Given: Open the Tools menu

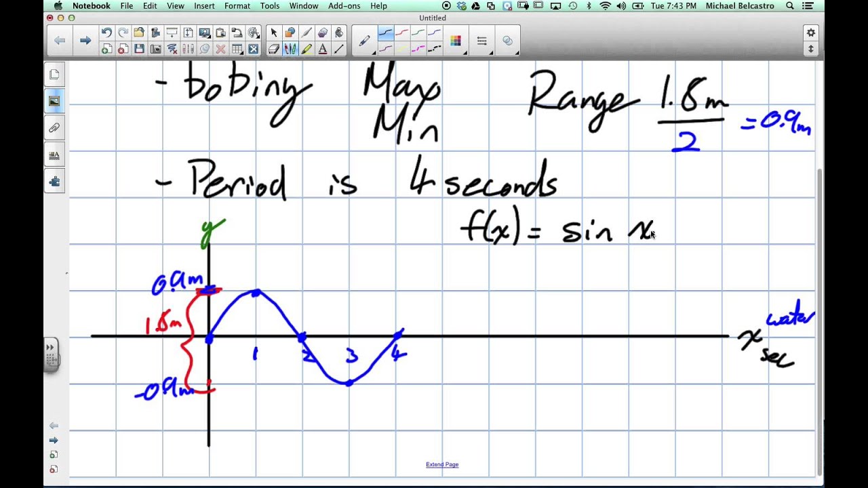Looking at the screenshot, I should (x=269, y=5).
